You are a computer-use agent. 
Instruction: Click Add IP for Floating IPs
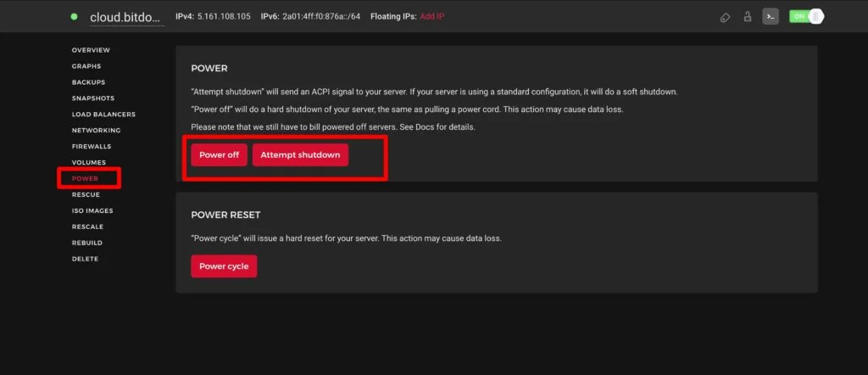point(432,17)
